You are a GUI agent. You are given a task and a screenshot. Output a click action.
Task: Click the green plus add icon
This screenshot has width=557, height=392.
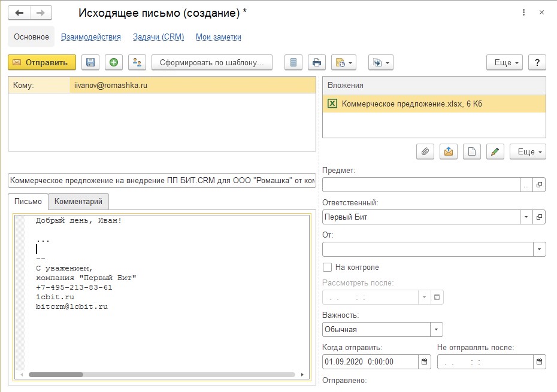114,62
